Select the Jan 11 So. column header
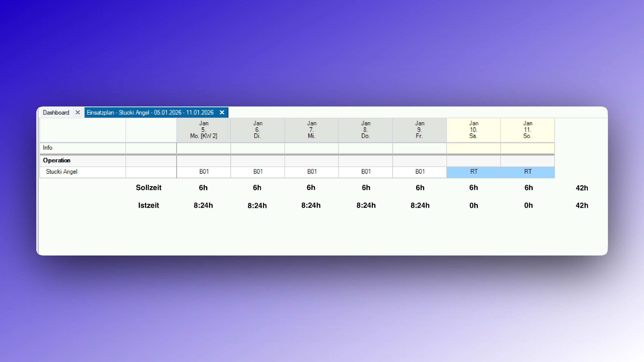644x362 pixels. coord(527,130)
